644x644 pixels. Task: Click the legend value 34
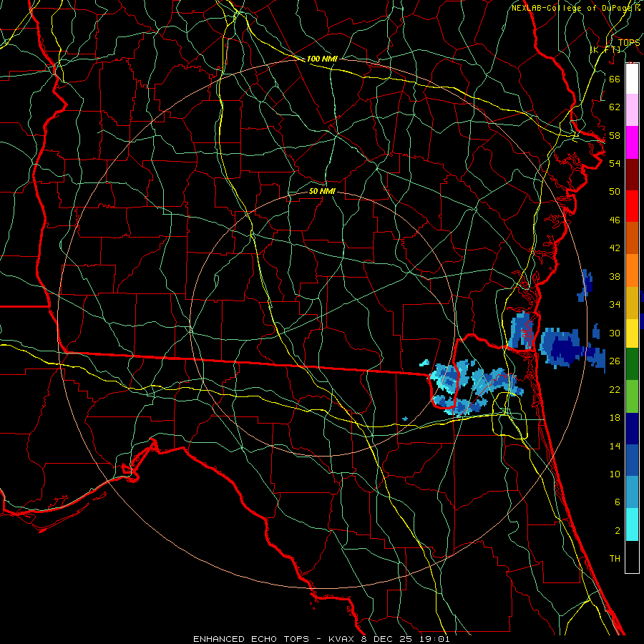click(615, 305)
